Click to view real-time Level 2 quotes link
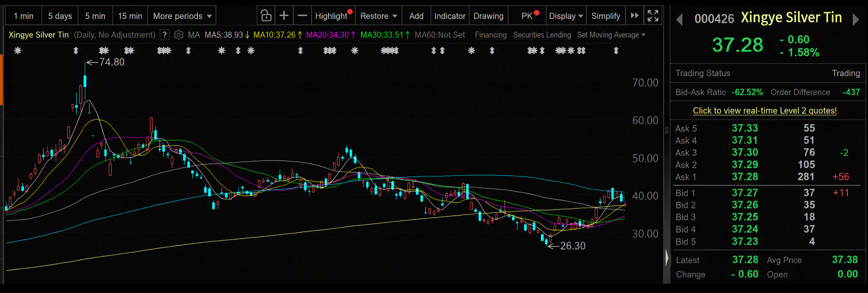Image resolution: width=868 pixels, height=293 pixels. tap(765, 111)
